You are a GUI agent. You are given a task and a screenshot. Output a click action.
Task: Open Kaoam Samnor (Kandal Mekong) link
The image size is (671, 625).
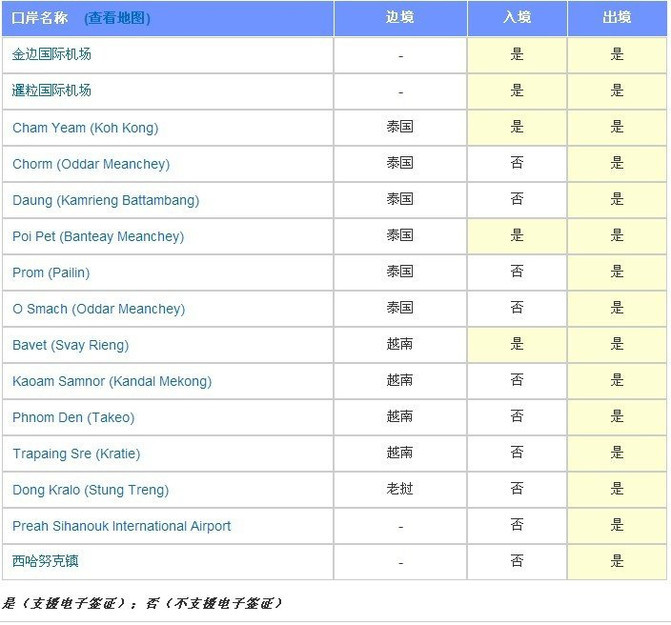112,381
